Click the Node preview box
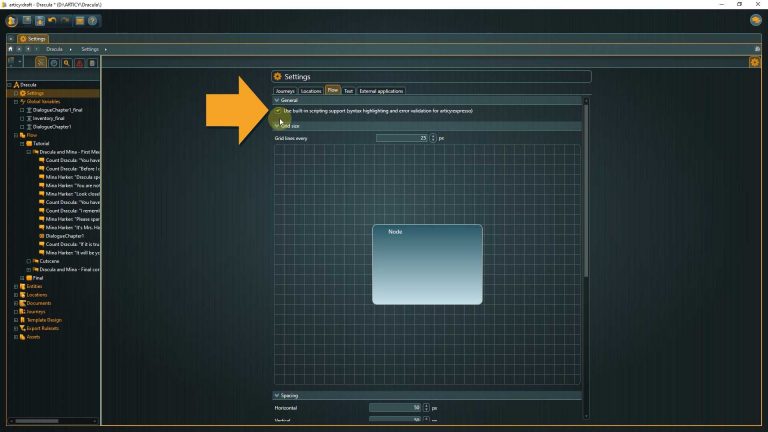Viewport: 768px width, 432px height. pos(427,264)
